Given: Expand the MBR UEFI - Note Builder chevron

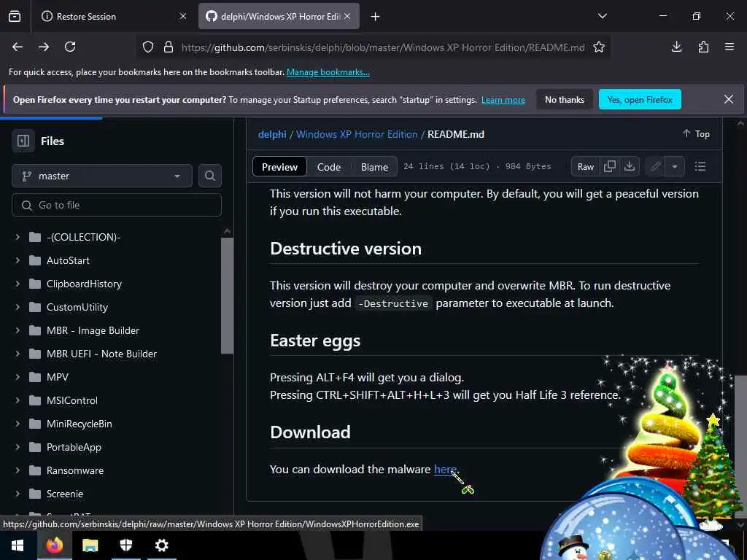Looking at the screenshot, I should pyautogui.click(x=18, y=354).
